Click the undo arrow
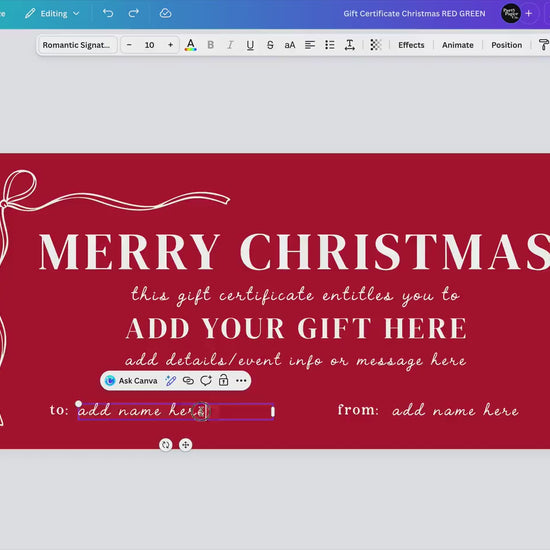The width and height of the screenshot is (550, 550). pos(108,13)
